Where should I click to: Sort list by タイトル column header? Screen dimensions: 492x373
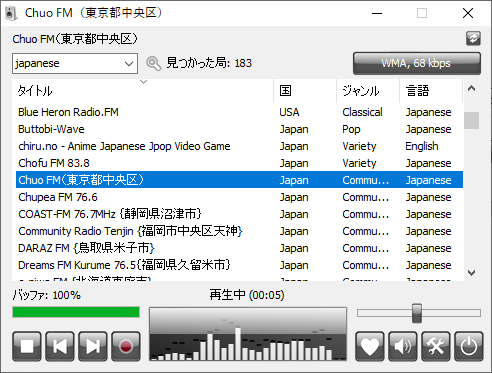tap(143, 91)
